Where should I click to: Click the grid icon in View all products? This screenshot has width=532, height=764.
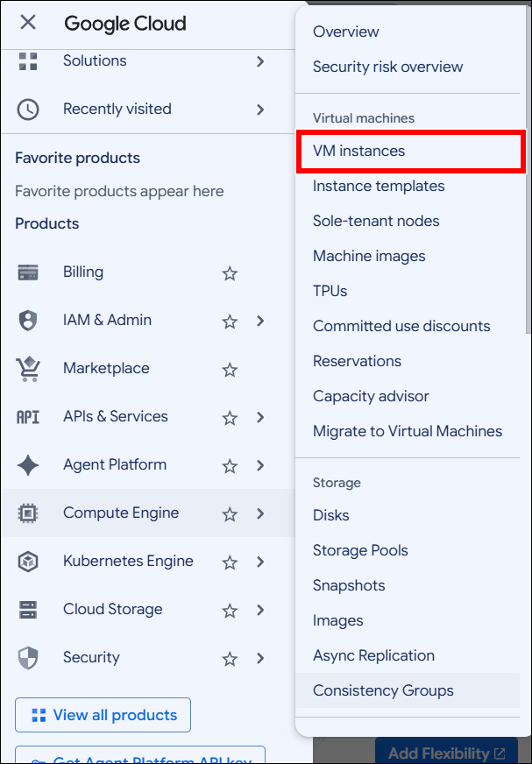(39, 715)
